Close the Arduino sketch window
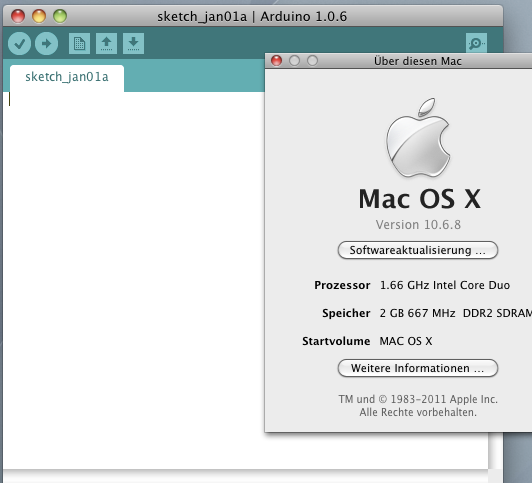532x483 pixels. pyautogui.click(x=18, y=16)
